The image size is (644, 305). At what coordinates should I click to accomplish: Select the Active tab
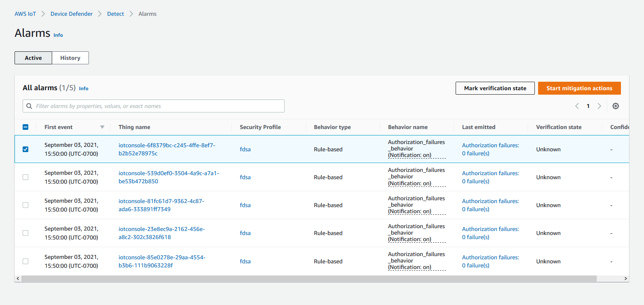(33, 58)
